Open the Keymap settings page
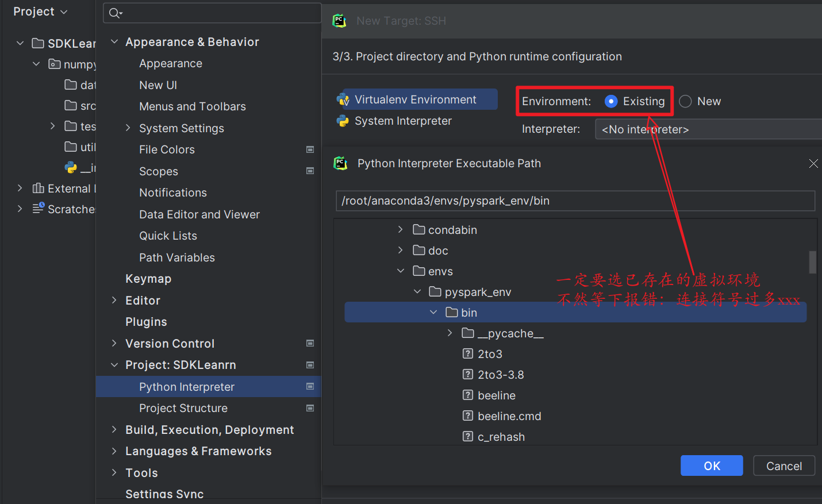Image resolution: width=822 pixels, height=504 pixels. [x=148, y=279]
